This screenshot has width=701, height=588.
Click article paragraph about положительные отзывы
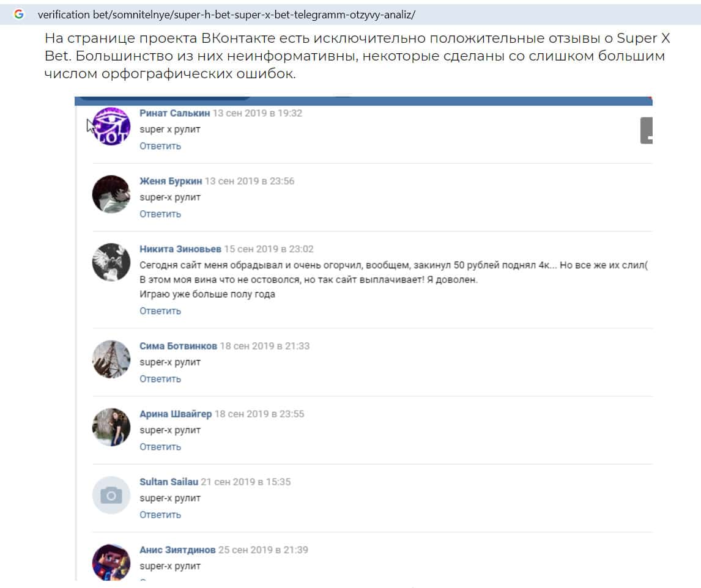(x=357, y=56)
